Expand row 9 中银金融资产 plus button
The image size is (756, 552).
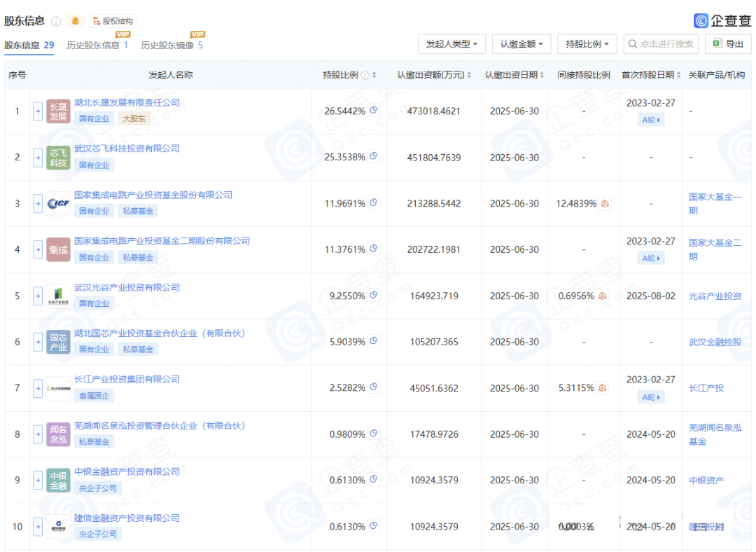[38, 480]
